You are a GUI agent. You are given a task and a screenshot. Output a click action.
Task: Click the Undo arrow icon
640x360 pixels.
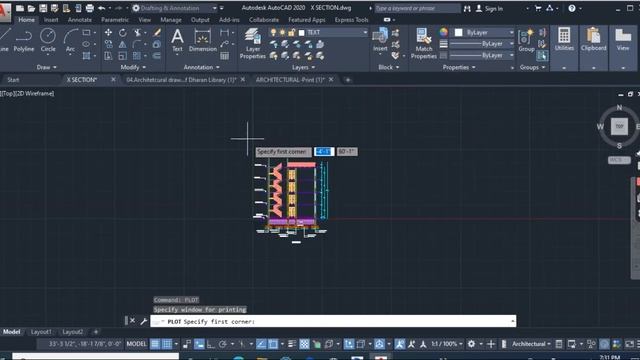click(x=102, y=8)
